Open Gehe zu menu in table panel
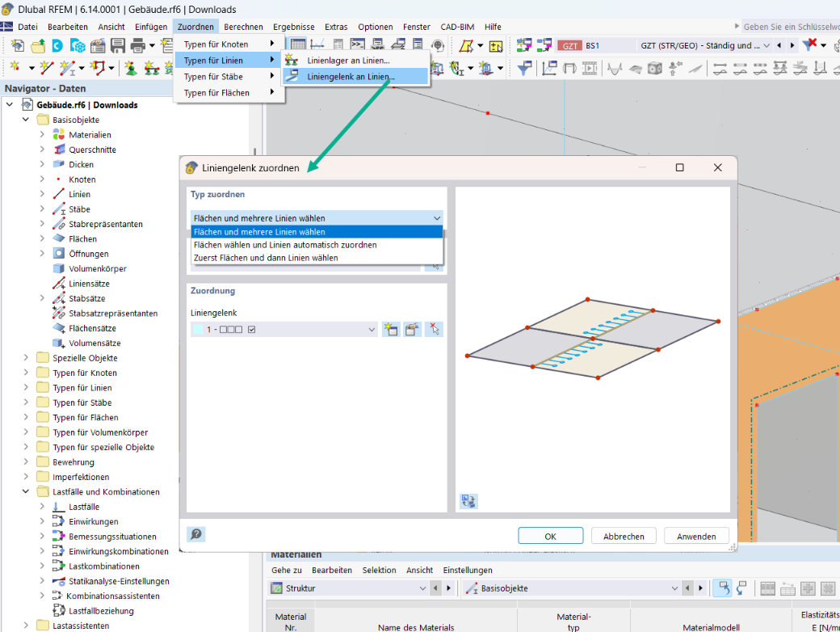The height and width of the screenshot is (632, 840). click(287, 570)
